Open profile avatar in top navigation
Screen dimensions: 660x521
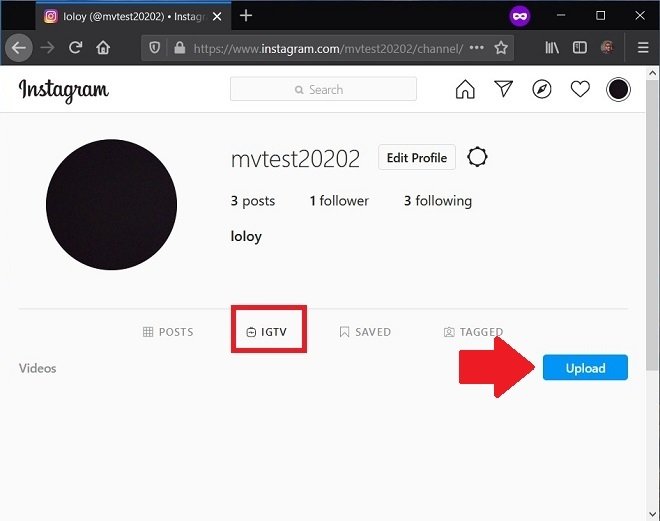coord(618,89)
